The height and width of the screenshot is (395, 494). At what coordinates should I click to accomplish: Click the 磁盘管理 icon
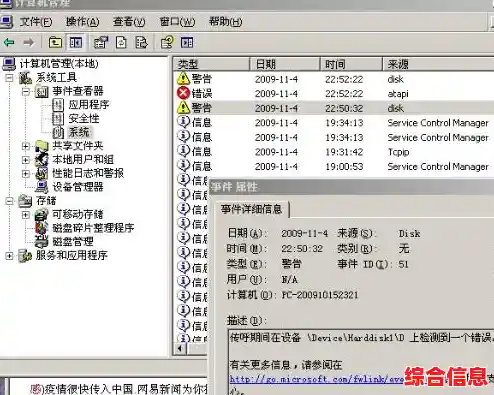[42, 241]
